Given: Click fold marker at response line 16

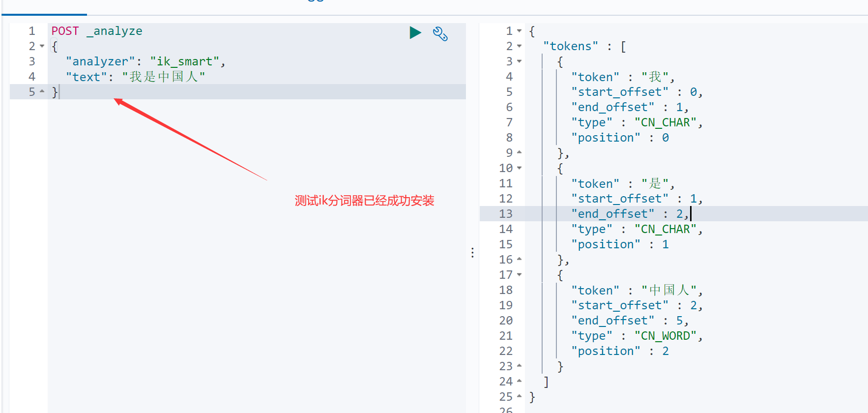Looking at the screenshot, I should point(519,259).
